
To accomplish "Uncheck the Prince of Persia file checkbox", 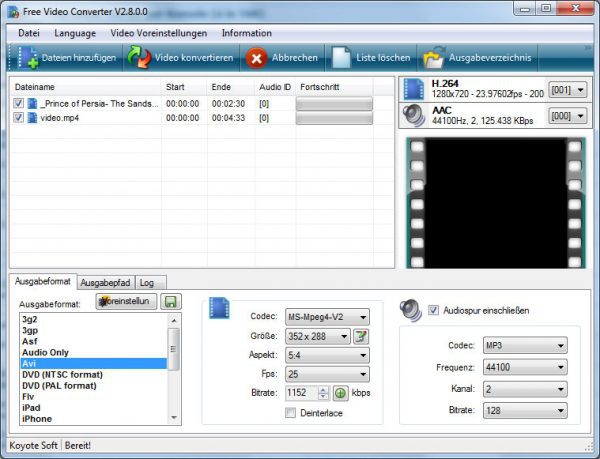I will [18, 103].
